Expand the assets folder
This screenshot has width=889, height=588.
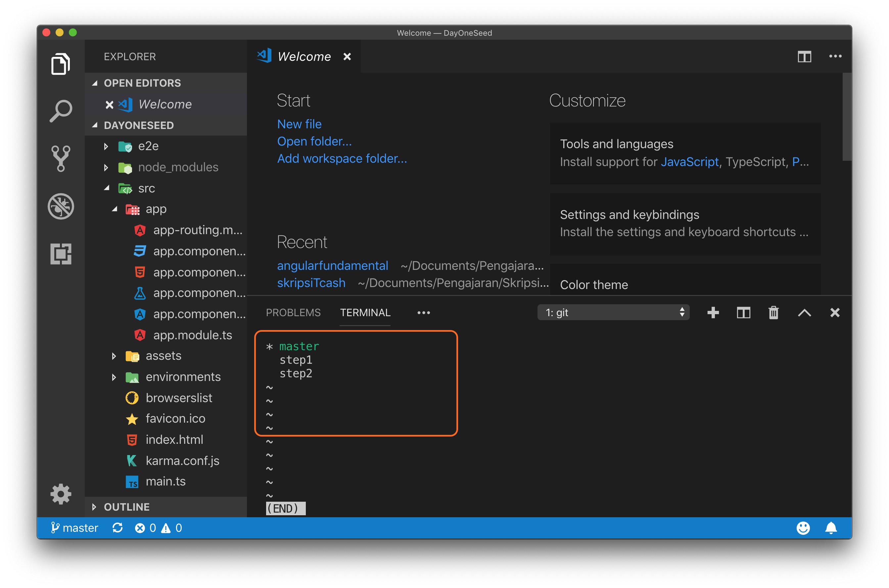click(x=114, y=356)
